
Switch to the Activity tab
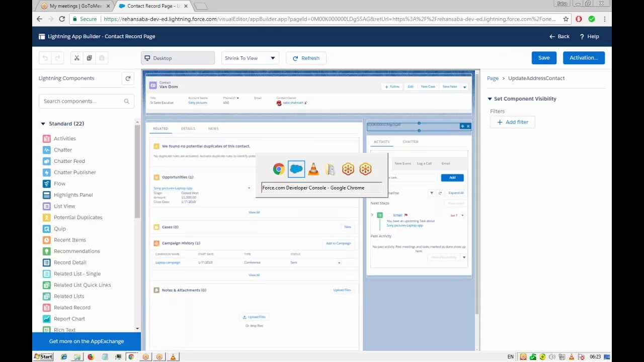[381, 142]
